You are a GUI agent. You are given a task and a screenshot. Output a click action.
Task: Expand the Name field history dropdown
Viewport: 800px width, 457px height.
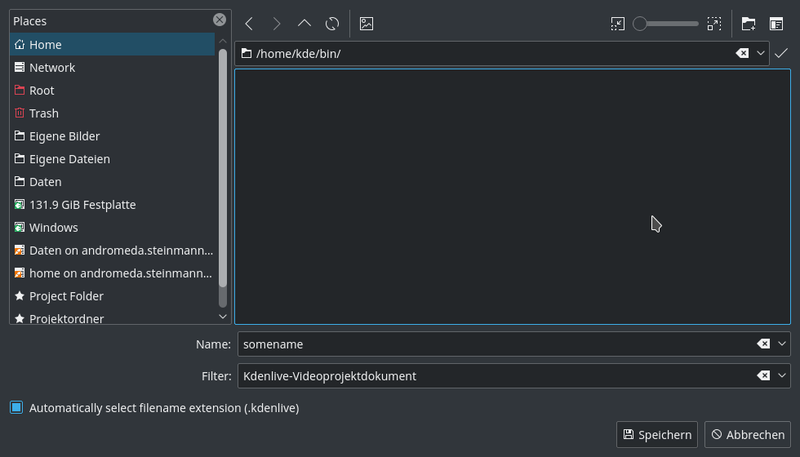point(782,344)
